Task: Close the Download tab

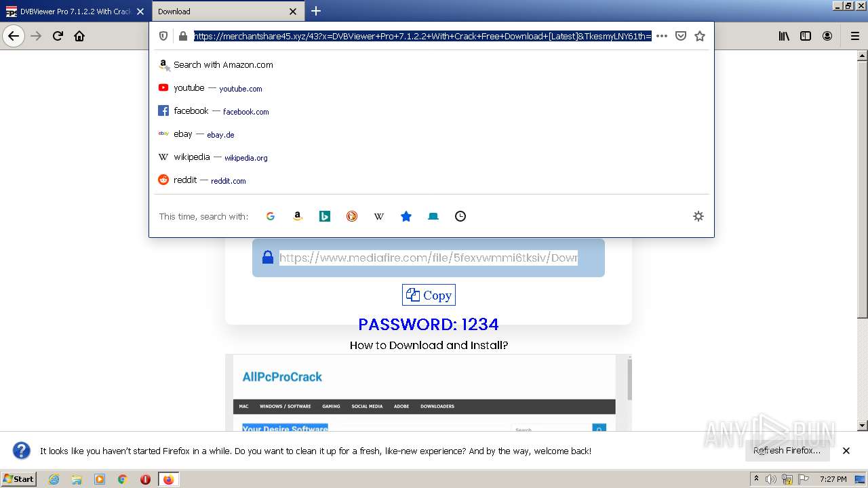Action: point(293,12)
